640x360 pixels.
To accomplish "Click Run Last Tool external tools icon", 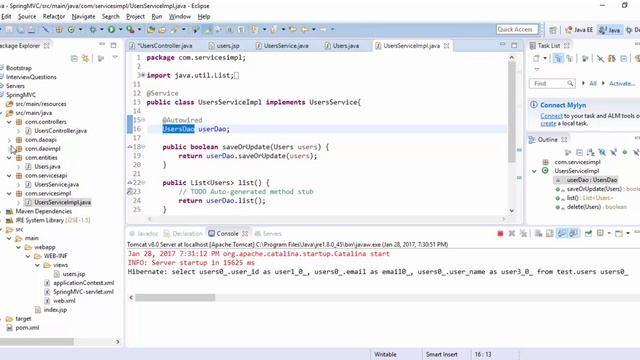I will [x=130, y=29].
